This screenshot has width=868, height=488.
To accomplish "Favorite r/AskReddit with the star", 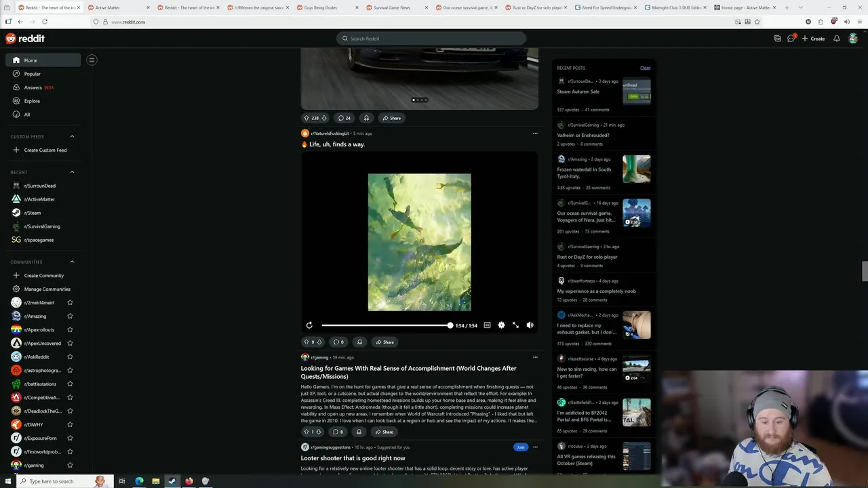I will pyautogui.click(x=70, y=357).
